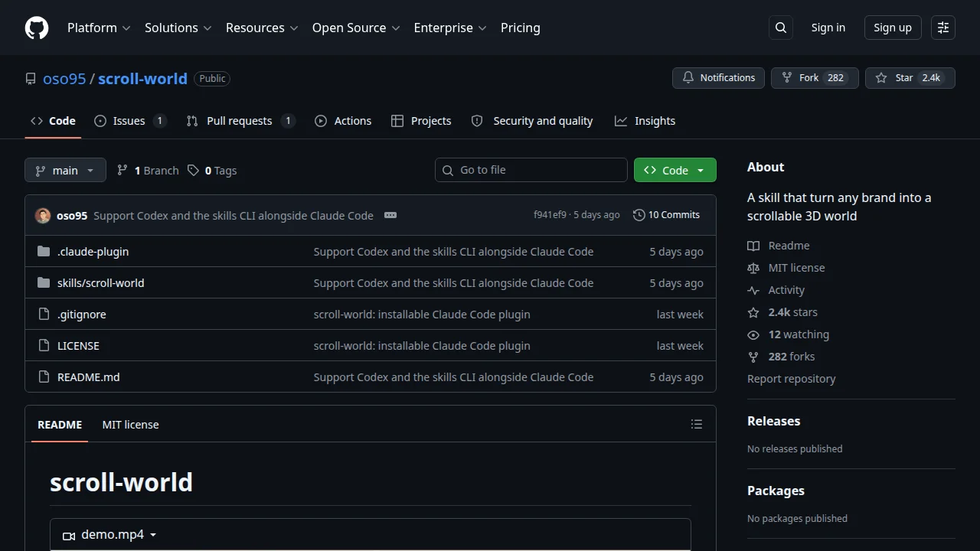Expand commit message ellipsis button
The width and height of the screenshot is (980, 551).
coord(390,215)
